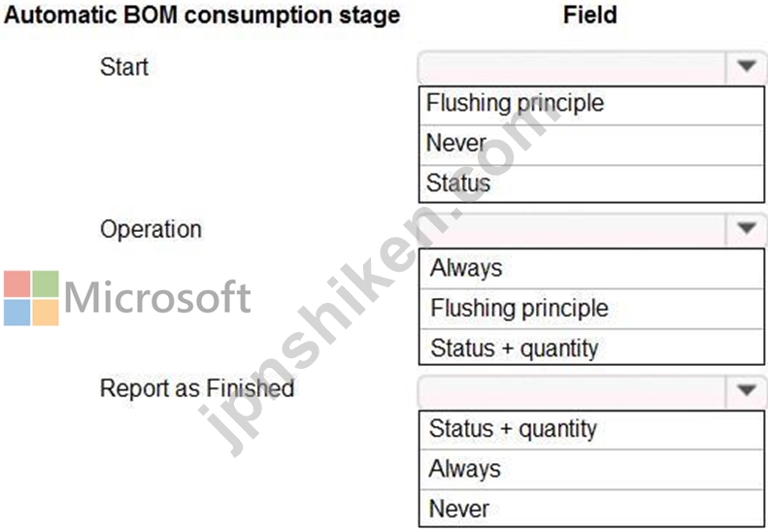Click the Automatic BOM consumption stage header
Viewport: 768px width, 532px height.
click(x=202, y=16)
